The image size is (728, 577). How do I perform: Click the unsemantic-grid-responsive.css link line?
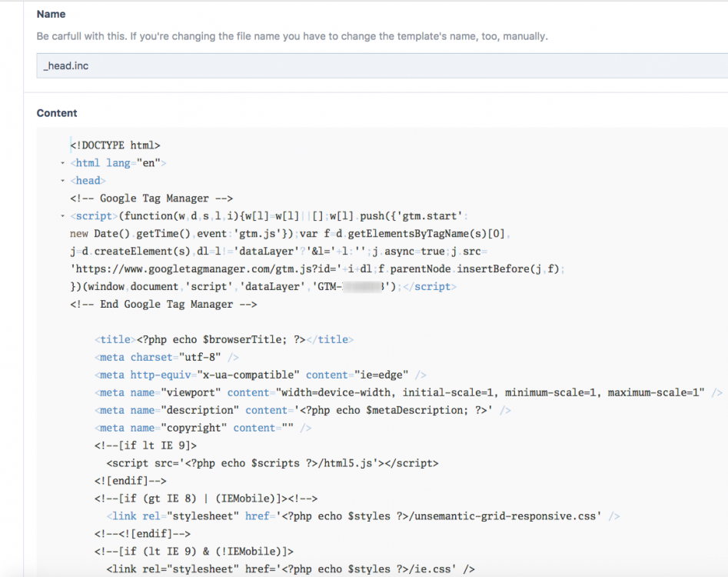click(x=363, y=516)
